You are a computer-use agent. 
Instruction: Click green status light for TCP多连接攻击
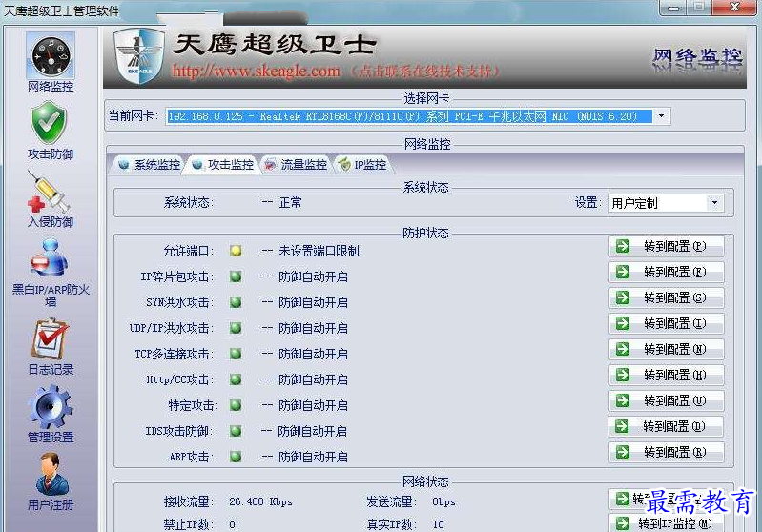(237, 354)
